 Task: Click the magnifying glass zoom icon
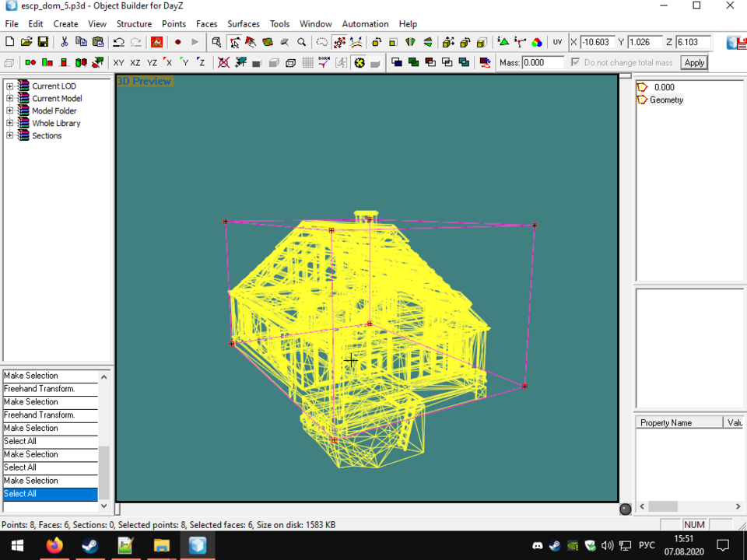[x=301, y=42]
